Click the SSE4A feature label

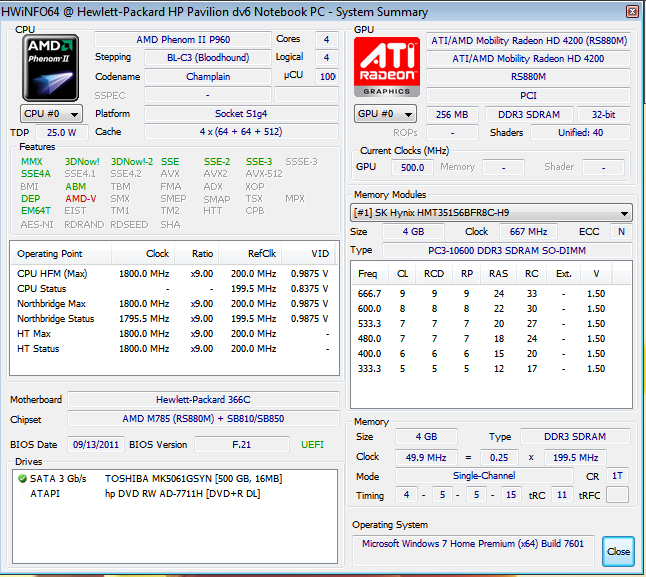tap(36, 174)
